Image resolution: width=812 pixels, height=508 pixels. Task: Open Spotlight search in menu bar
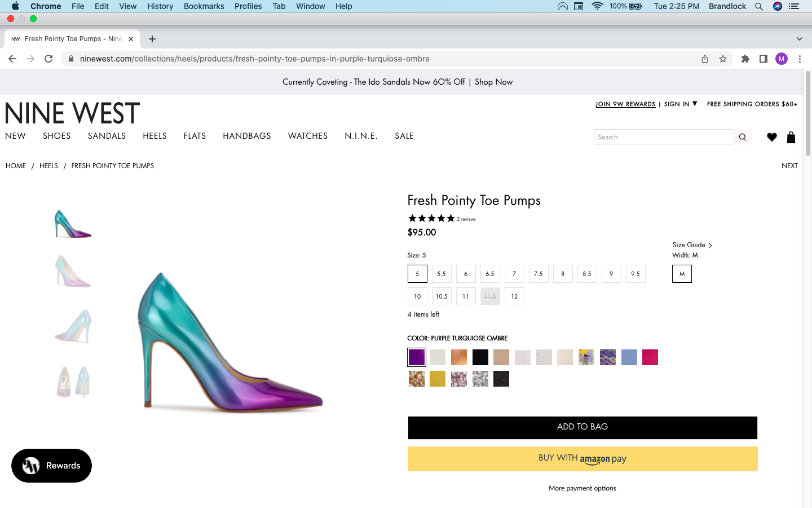pyautogui.click(x=759, y=6)
